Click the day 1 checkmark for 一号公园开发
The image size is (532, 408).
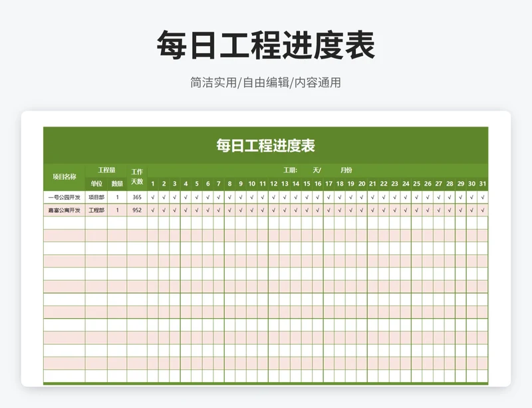coord(153,198)
